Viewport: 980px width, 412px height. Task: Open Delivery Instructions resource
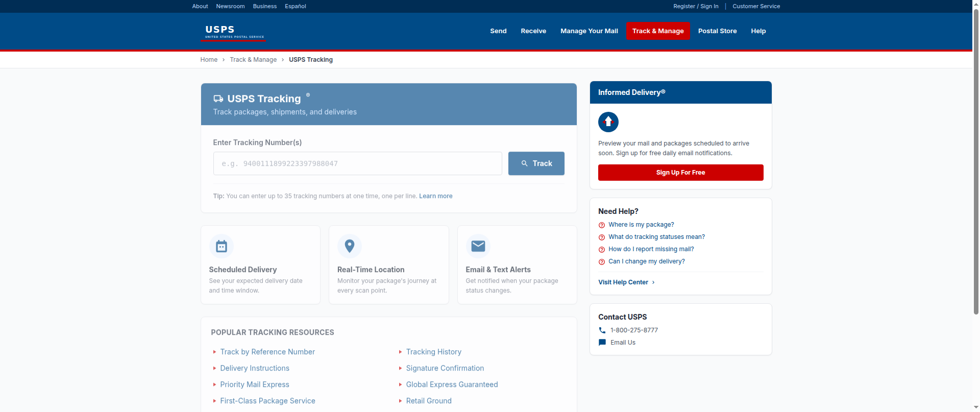[255, 368]
